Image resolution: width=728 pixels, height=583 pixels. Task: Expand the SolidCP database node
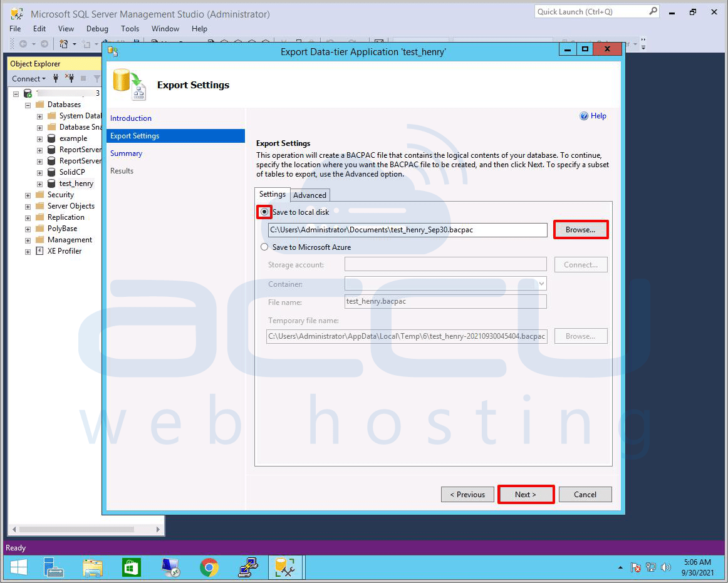tap(39, 173)
